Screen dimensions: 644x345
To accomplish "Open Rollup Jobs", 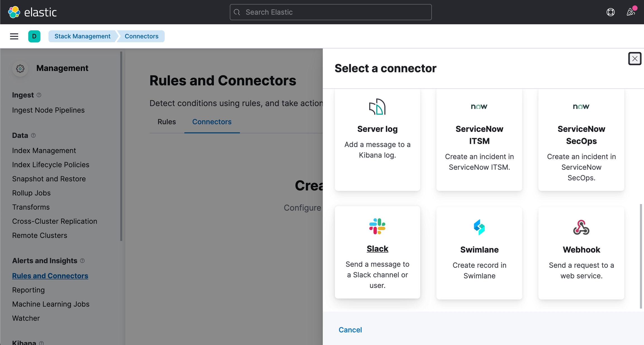I will coord(31,193).
